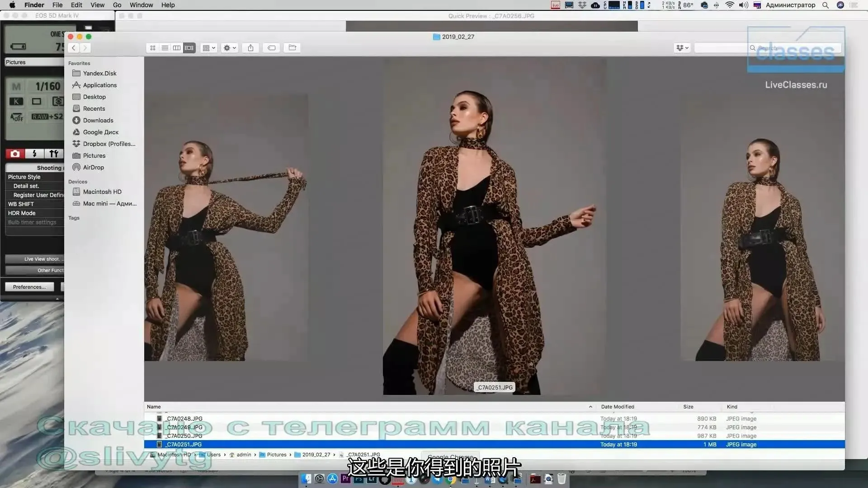Open Downloads in the sidebar

98,120
